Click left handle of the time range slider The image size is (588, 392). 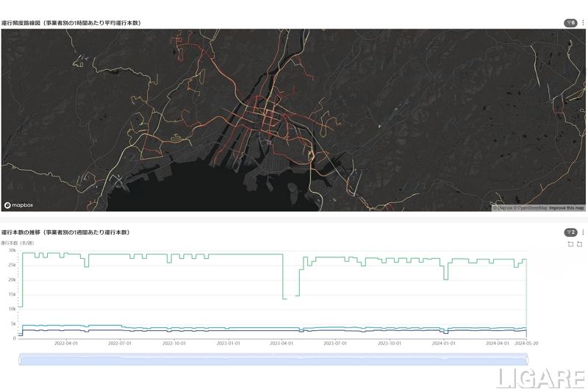point(20,360)
